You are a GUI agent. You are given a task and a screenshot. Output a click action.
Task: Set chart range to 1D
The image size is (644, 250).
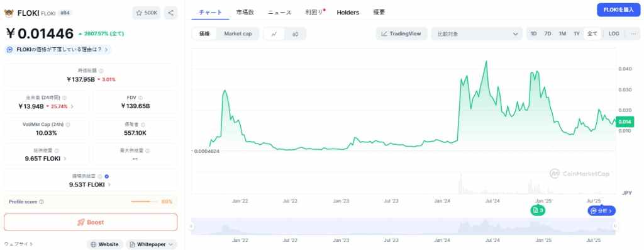[533, 34]
